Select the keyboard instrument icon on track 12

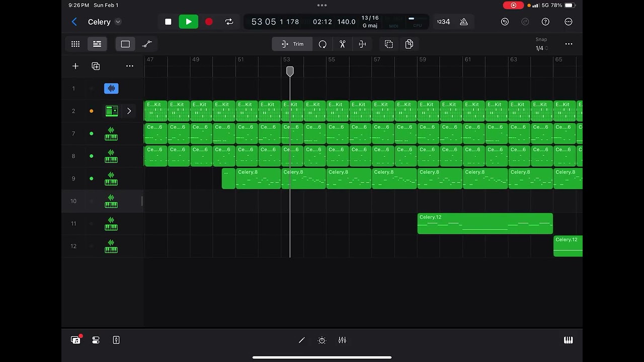coord(111,246)
